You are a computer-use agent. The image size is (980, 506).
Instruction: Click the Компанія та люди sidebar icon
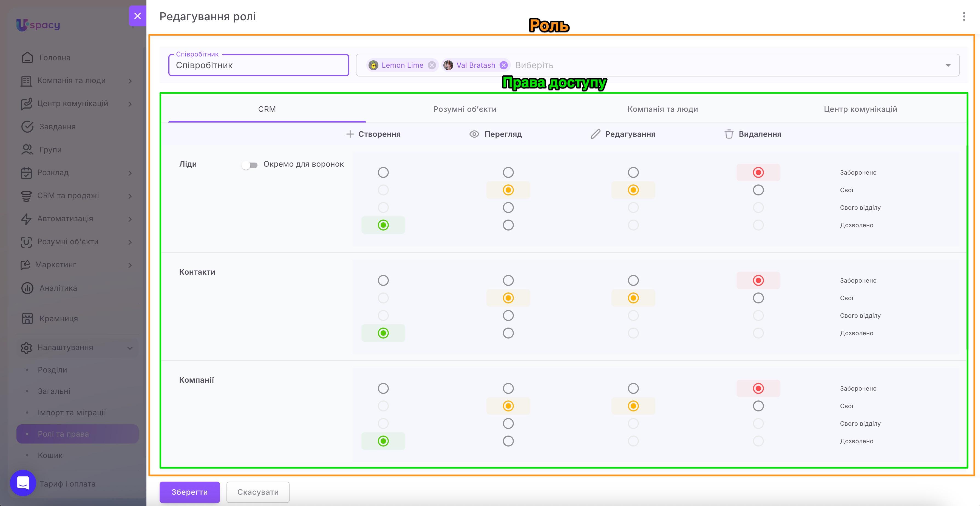point(26,81)
